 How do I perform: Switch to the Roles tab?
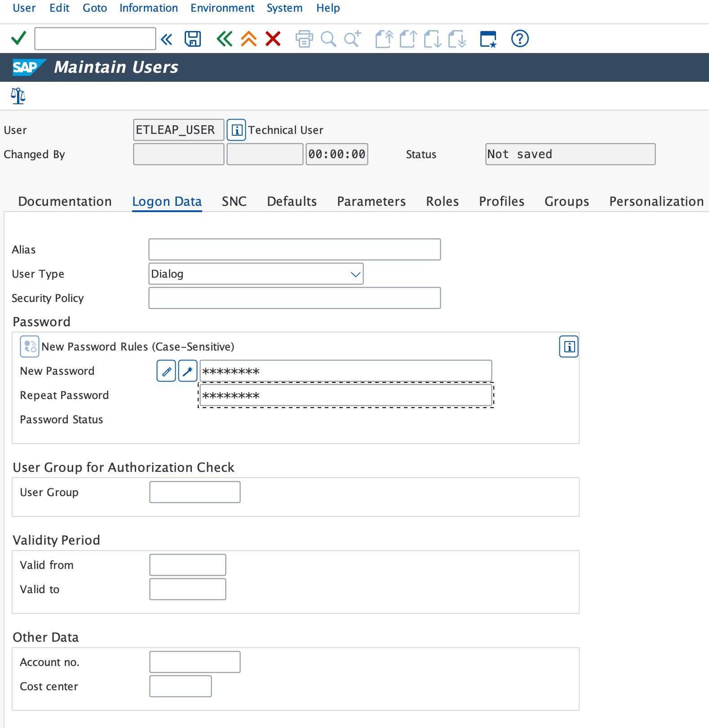(442, 201)
